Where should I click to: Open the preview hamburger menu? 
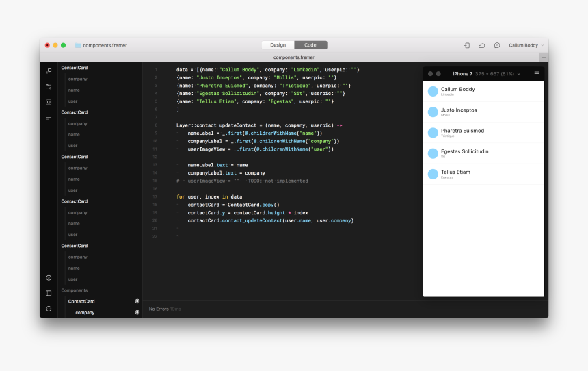(x=537, y=73)
